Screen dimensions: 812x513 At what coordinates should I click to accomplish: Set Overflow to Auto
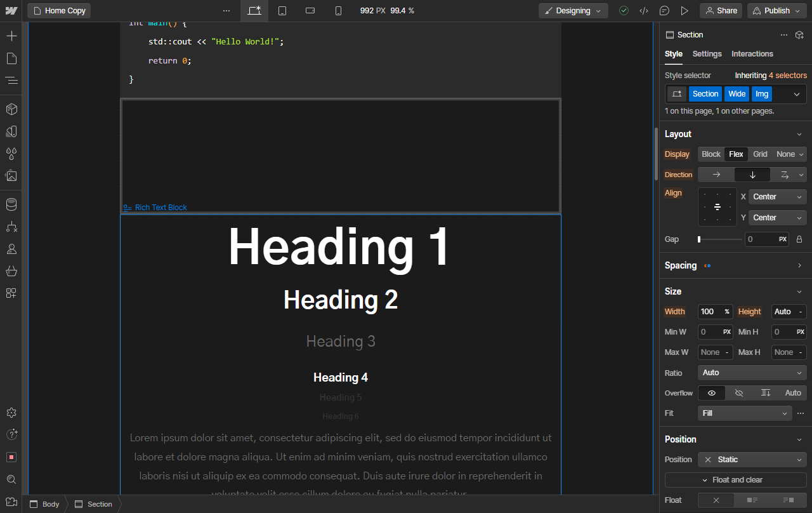click(793, 393)
